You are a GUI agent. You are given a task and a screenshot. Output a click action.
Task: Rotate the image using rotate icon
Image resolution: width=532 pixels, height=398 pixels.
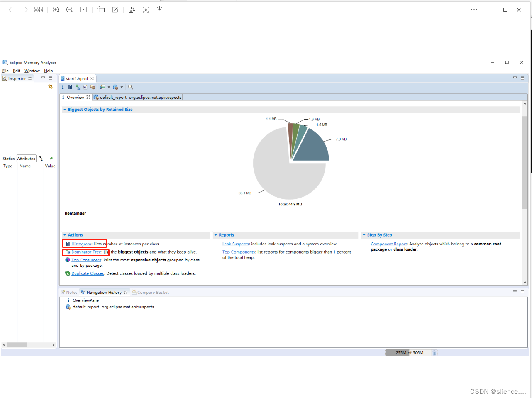click(x=101, y=10)
